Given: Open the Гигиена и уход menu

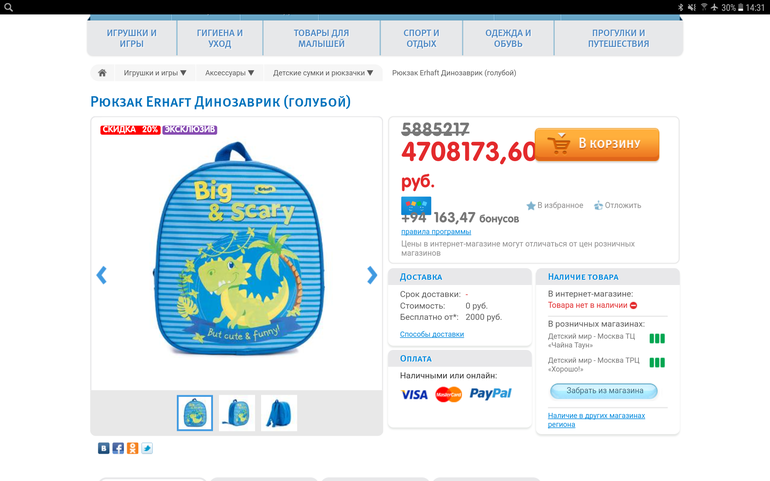Looking at the screenshot, I should point(220,38).
